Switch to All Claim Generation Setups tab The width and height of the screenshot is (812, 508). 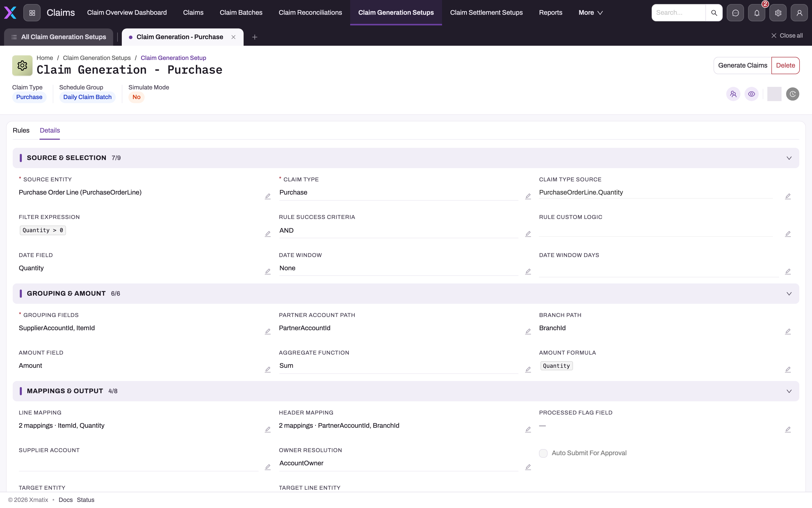59,37
